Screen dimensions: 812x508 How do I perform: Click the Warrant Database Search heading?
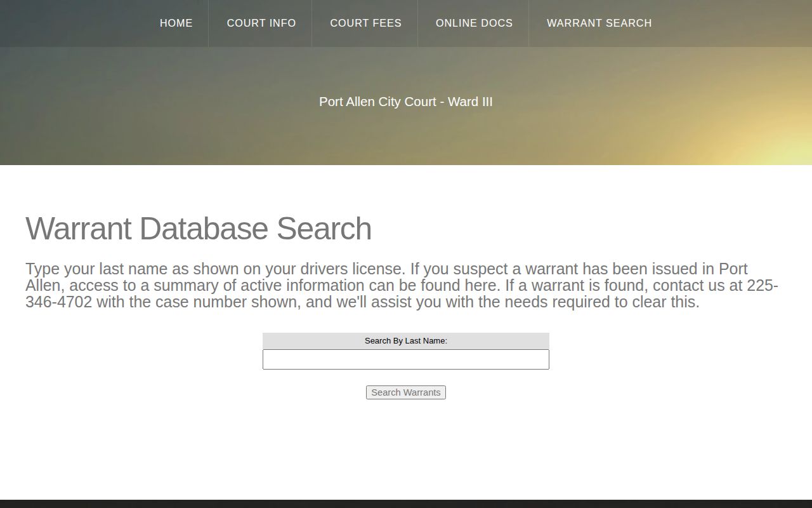coord(199,228)
